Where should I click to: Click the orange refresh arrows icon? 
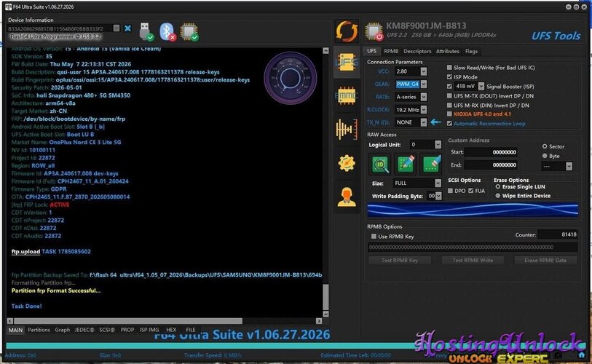[x=347, y=31]
